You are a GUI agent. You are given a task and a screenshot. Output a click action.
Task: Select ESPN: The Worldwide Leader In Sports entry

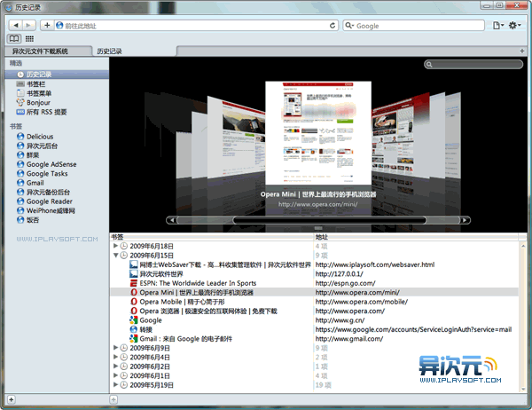pyautogui.click(x=314, y=283)
